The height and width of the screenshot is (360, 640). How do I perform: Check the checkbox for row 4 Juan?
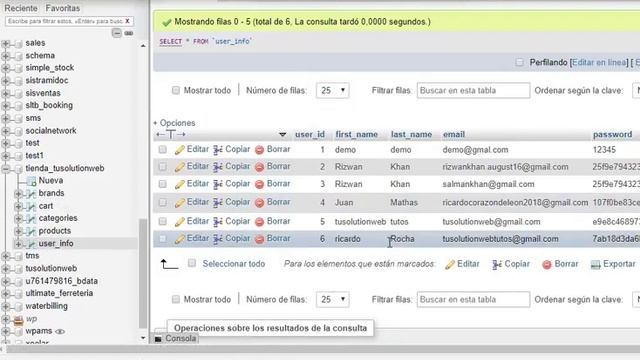click(162, 202)
